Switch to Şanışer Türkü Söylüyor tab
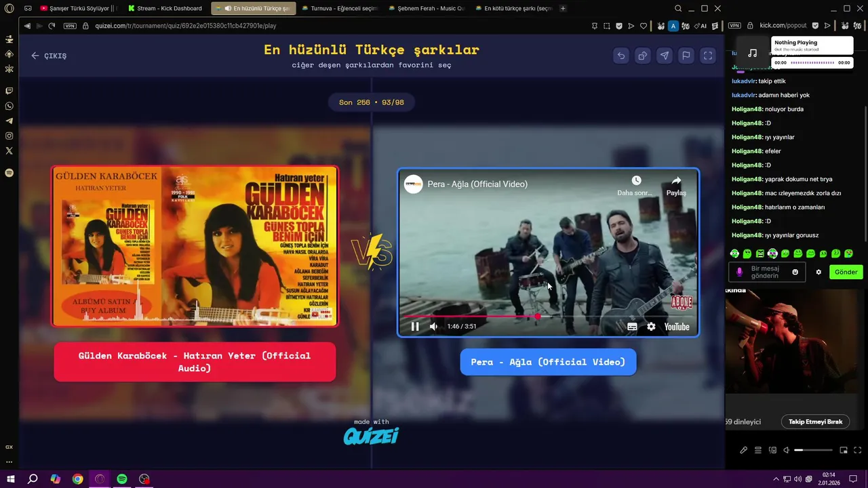 [x=78, y=8]
